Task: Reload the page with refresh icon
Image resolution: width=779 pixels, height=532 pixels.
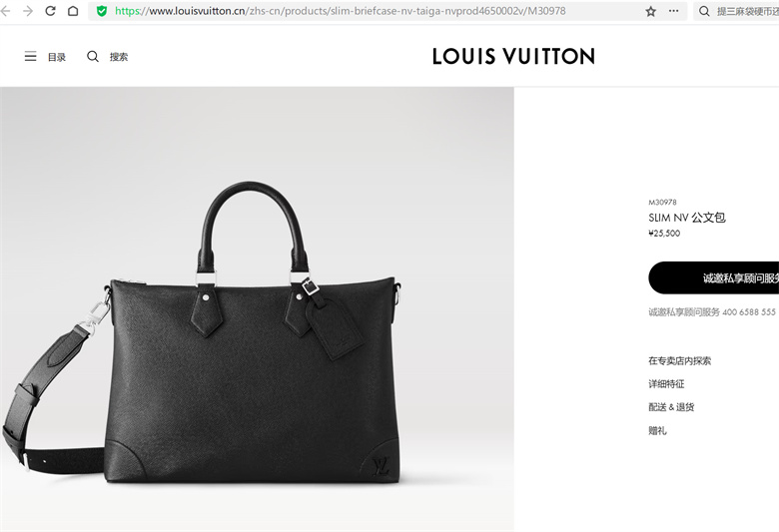Action: [50, 11]
